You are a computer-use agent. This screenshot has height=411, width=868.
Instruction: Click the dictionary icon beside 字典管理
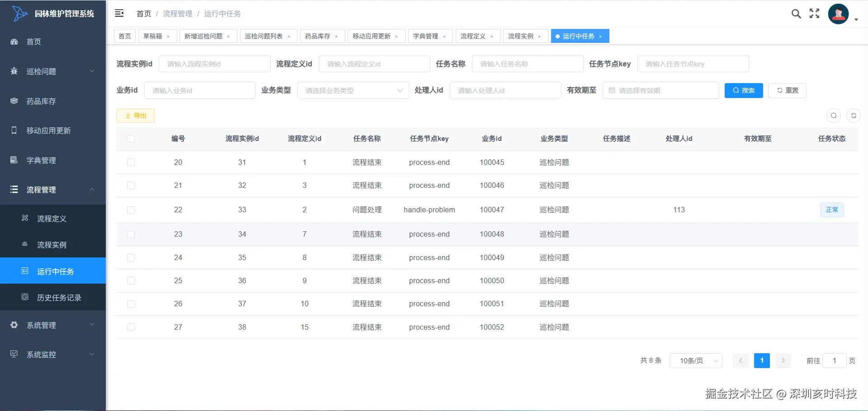14,160
